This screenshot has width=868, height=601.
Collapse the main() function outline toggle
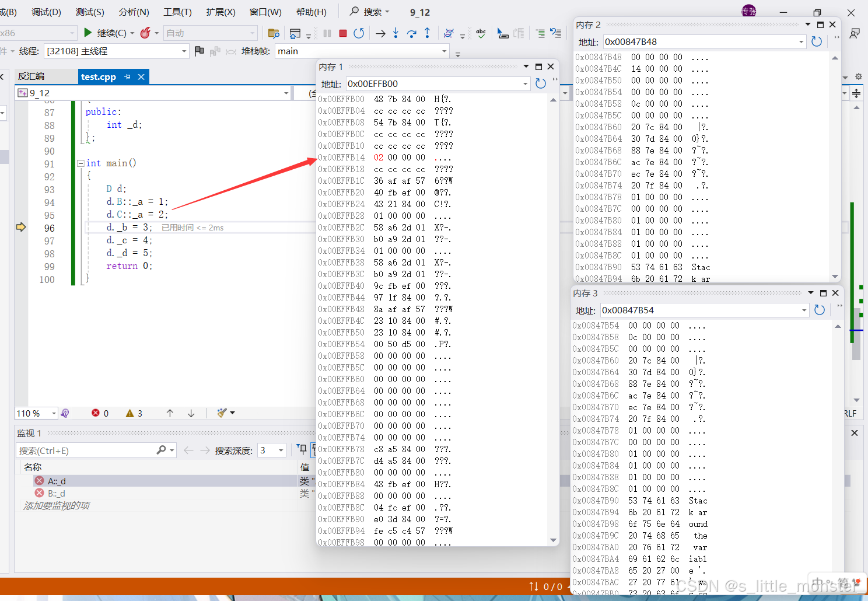[81, 163]
